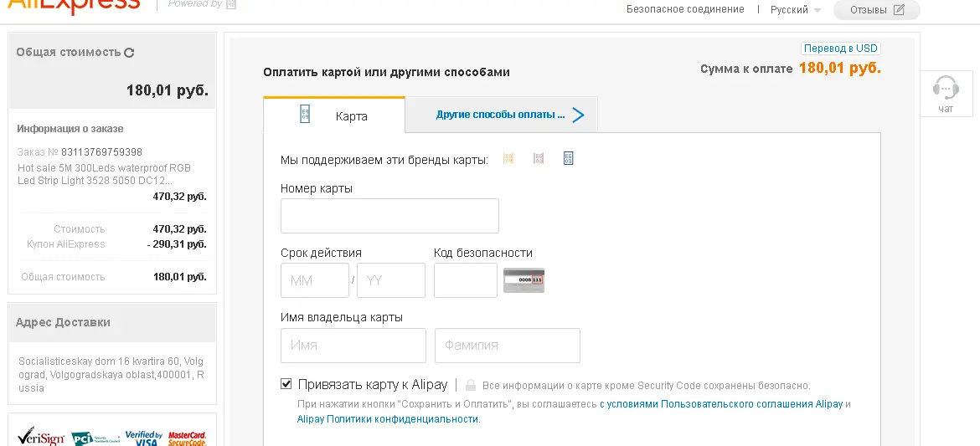This screenshot has height=446, width=980.
Task: Click the PCI security badge
Action: pyautogui.click(x=94, y=438)
